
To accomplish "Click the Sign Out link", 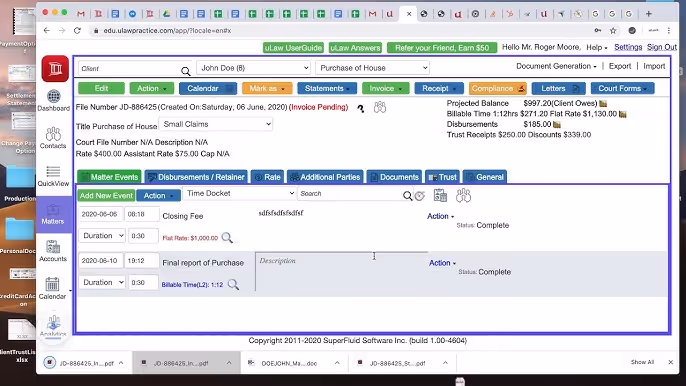I will (662, 47).
